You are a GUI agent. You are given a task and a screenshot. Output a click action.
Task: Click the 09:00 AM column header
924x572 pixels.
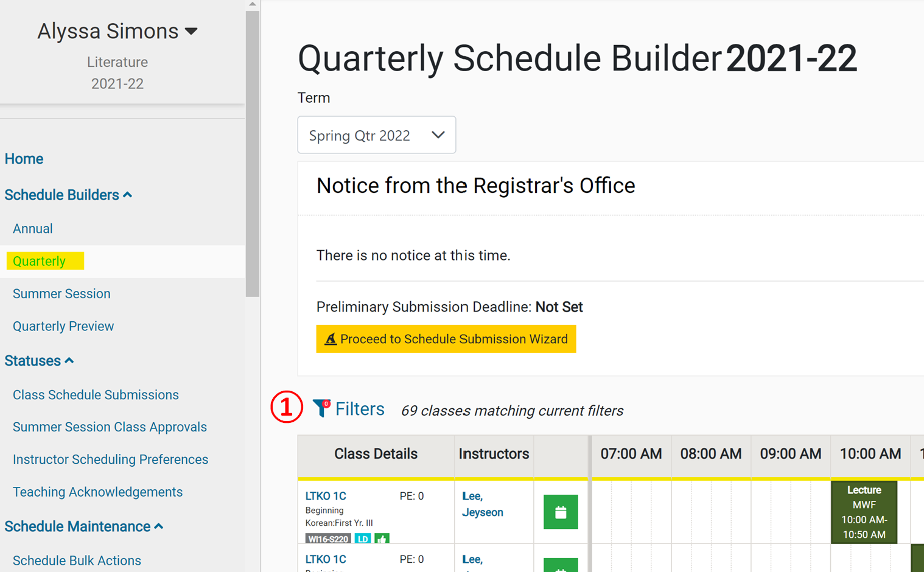click(x=790, y=455)
